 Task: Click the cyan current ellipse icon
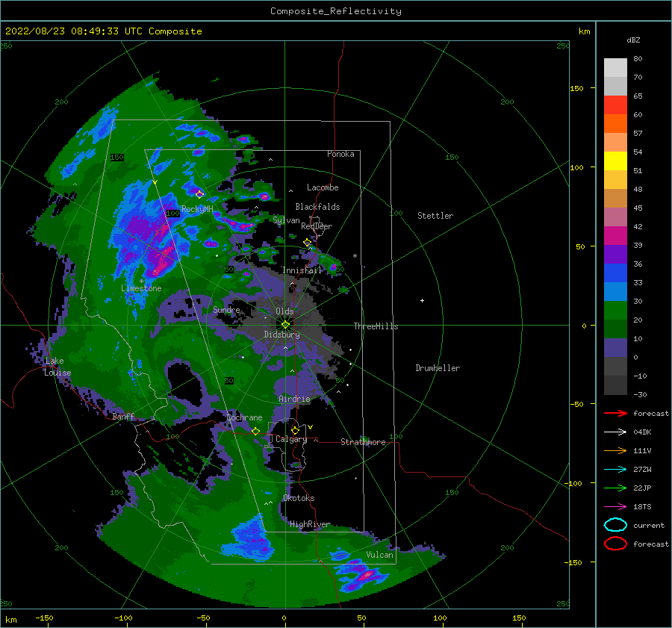point(615,525)
